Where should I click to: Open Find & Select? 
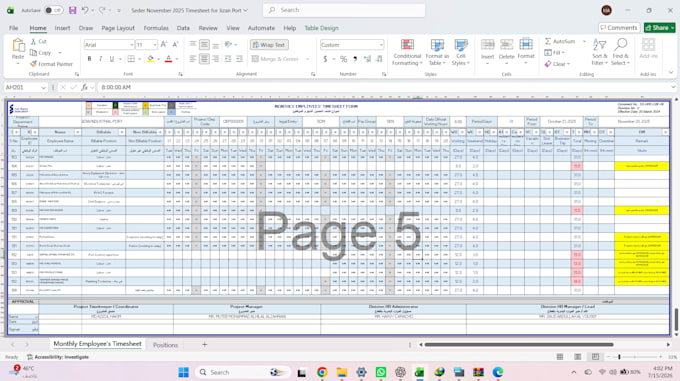[621, 52]
